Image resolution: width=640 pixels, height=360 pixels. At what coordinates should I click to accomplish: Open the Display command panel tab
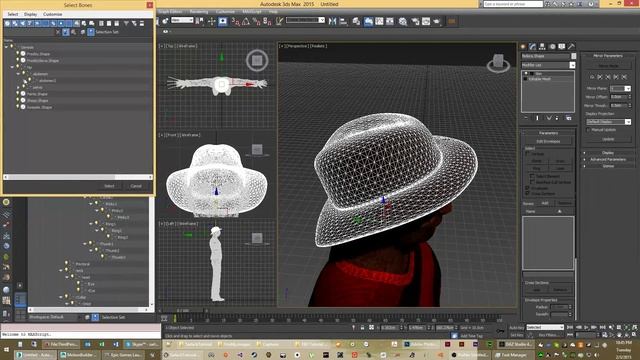coord(562,47)
